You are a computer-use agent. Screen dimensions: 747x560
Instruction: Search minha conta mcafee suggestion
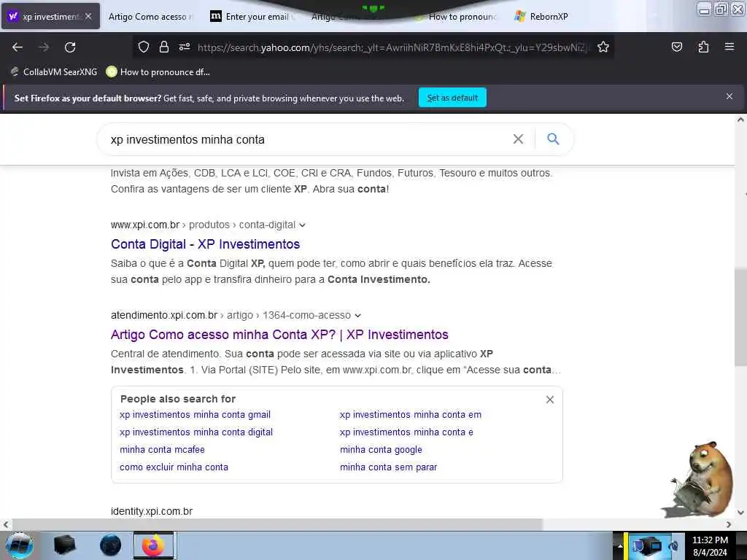162,449
